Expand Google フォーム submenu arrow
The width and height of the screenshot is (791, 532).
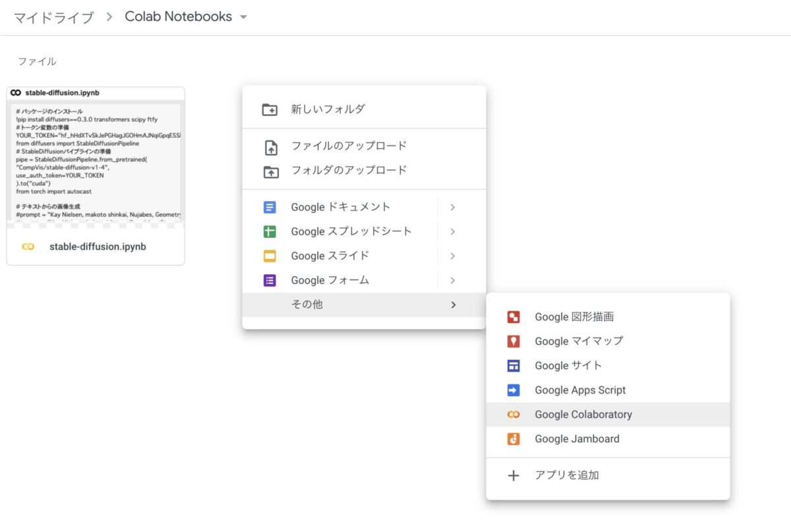pos(453,280)
